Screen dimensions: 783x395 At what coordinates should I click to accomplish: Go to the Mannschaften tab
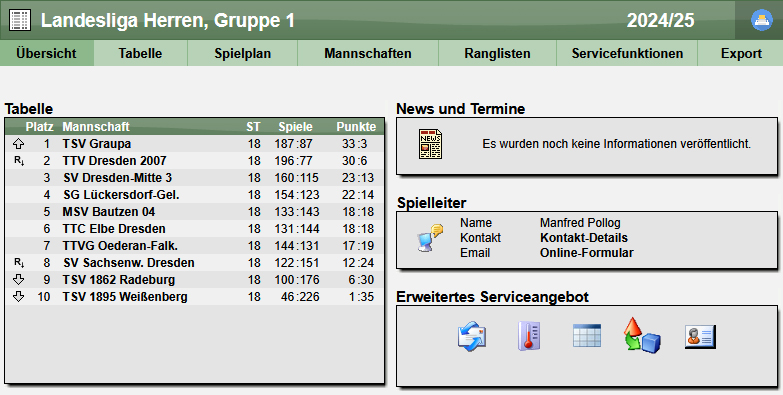point(368,53)
